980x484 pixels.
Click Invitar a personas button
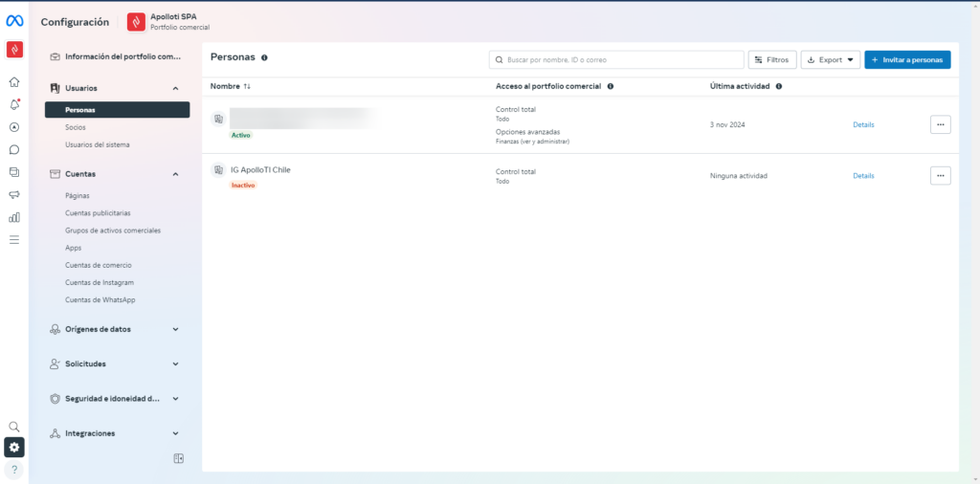point(906,59)
